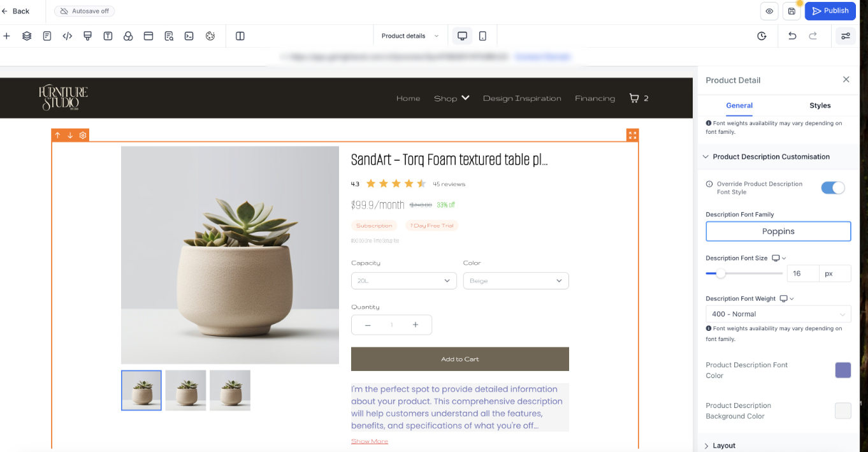Screen dimensions: 868x452
Task: Click the undo arrow icon
Action: point(792,36)
